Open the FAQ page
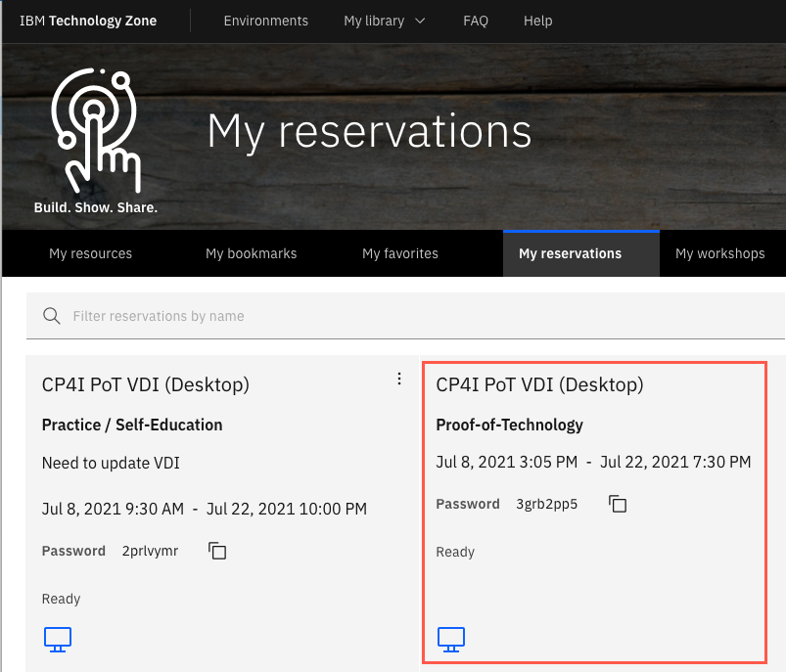Screen dimensions: 786x672 point(475,22)
